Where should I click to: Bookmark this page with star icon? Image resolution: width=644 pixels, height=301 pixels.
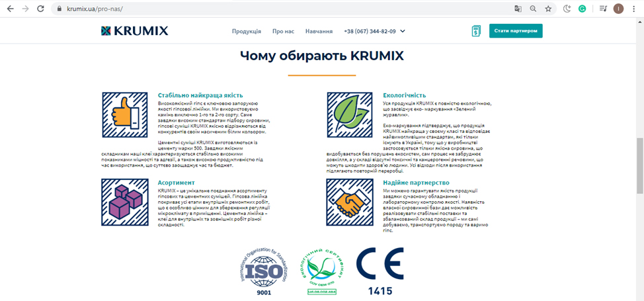[x=548, y=9]
